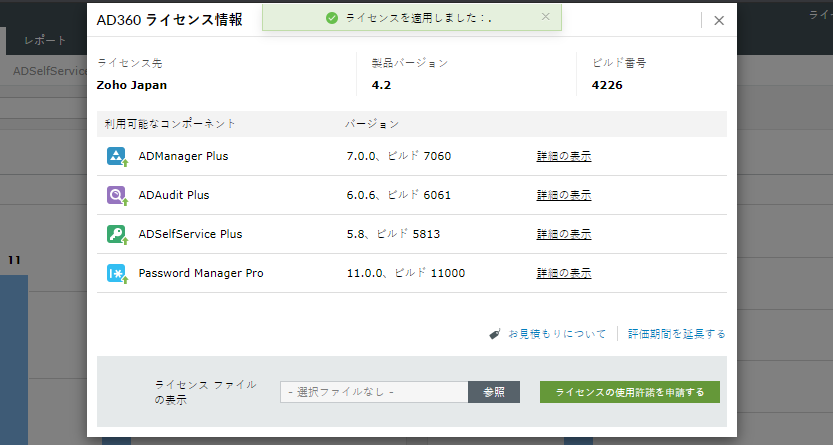The height and width of the screenshot is (445, 833).
Task: Click 評価期間を延長する link
Action: [676, 334]
